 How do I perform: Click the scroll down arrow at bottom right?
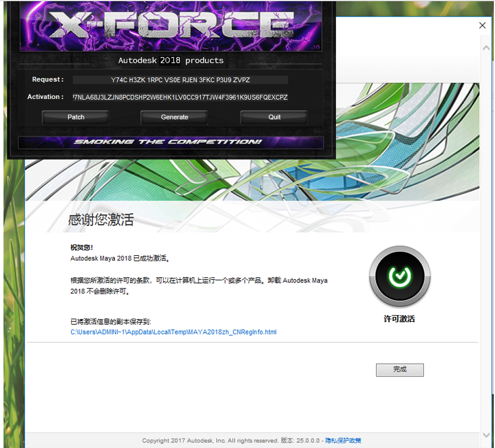pyautogui.click(x=486, y=435)
